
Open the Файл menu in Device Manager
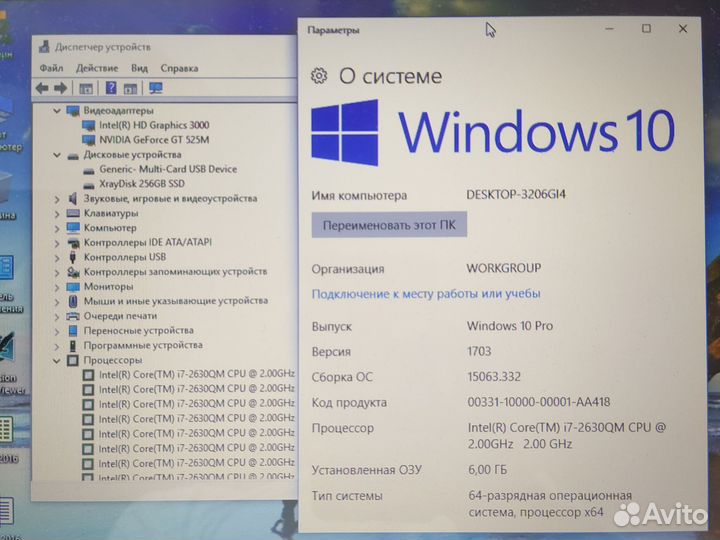[51, 68]
